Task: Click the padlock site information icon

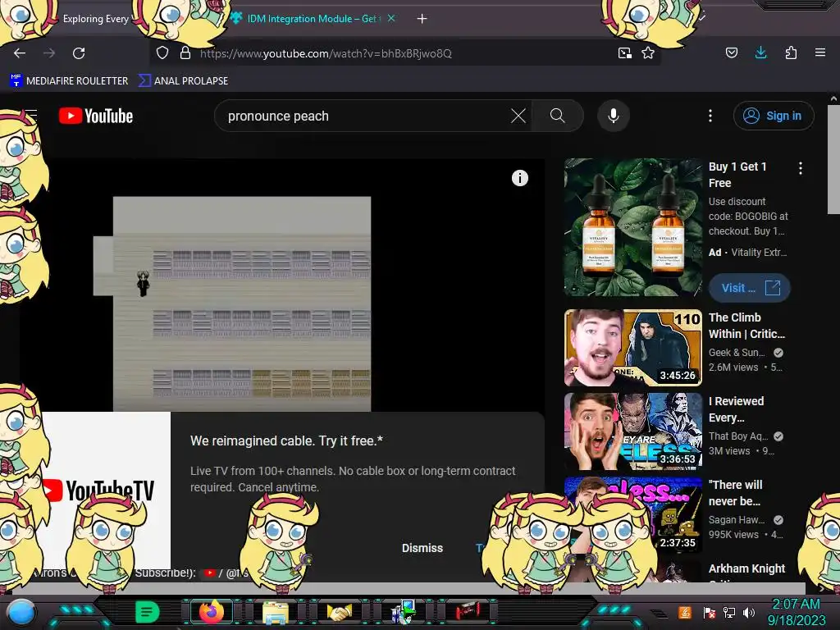Action: [x=185, y=53]
